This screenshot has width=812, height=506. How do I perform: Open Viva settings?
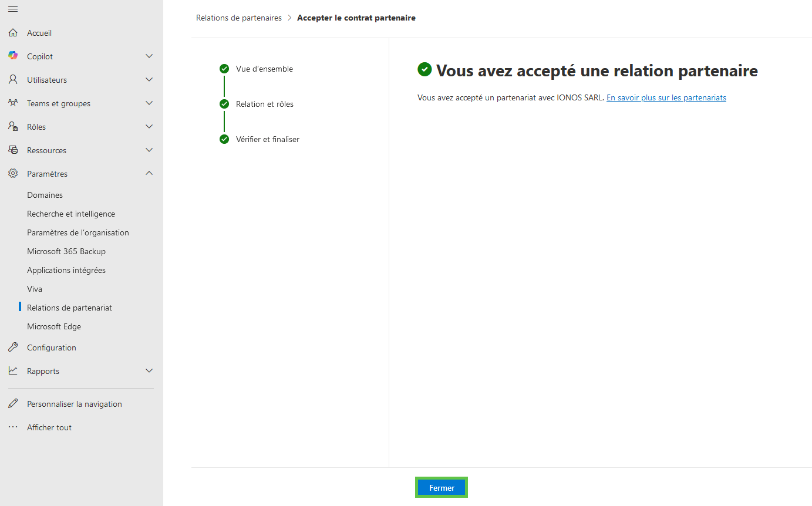pos(35,289)
